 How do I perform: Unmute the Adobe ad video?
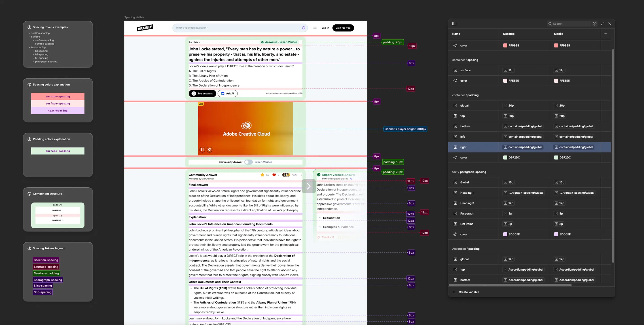[x=210, y=150]
